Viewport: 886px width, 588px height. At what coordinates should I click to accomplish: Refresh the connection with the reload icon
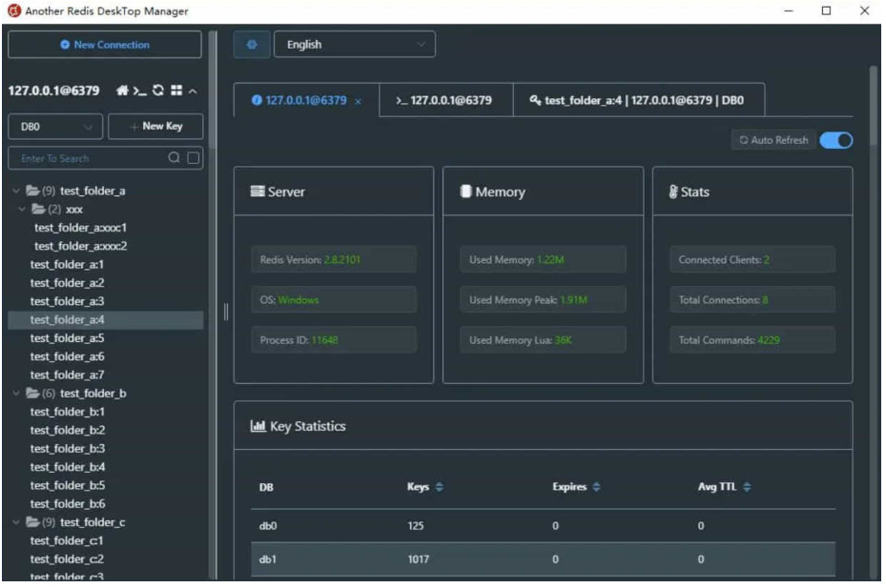pyautogui.click(x=158, y=91)
